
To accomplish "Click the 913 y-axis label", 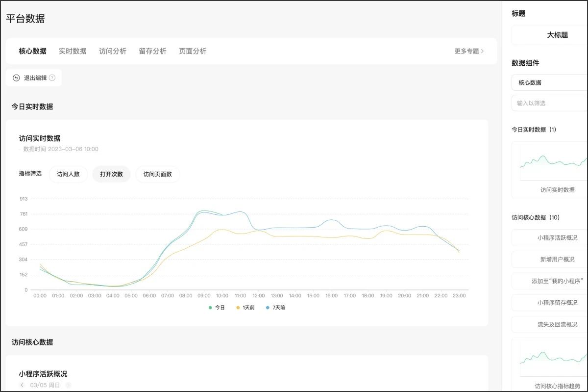I will 24,199.
